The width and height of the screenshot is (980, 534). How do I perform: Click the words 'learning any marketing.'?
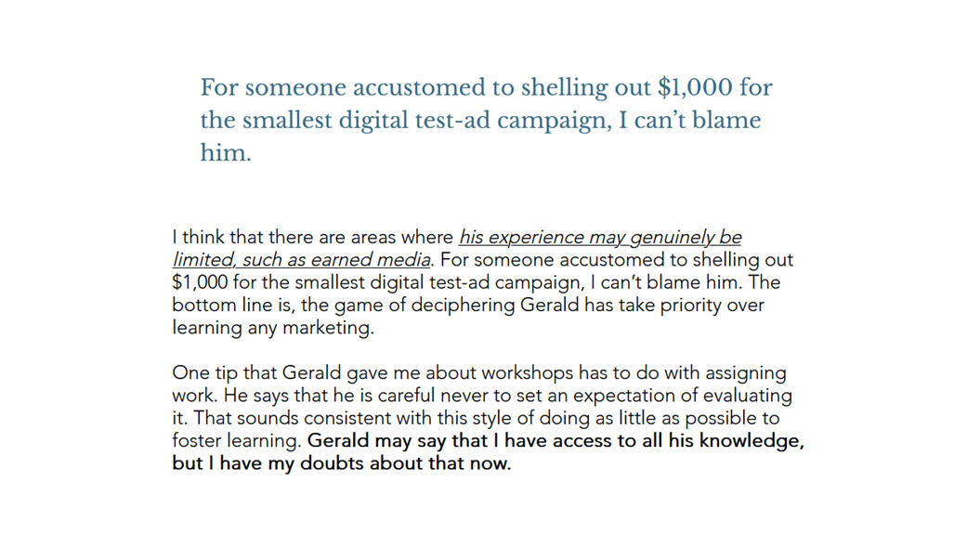tap(273, 328)
